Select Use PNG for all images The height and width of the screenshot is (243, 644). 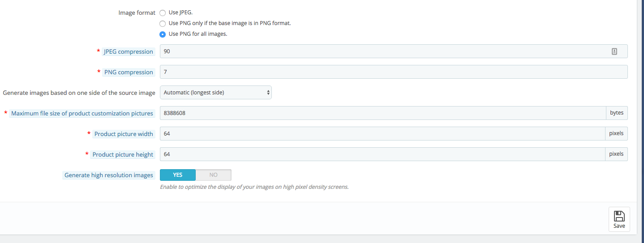(x=163, y=34)
